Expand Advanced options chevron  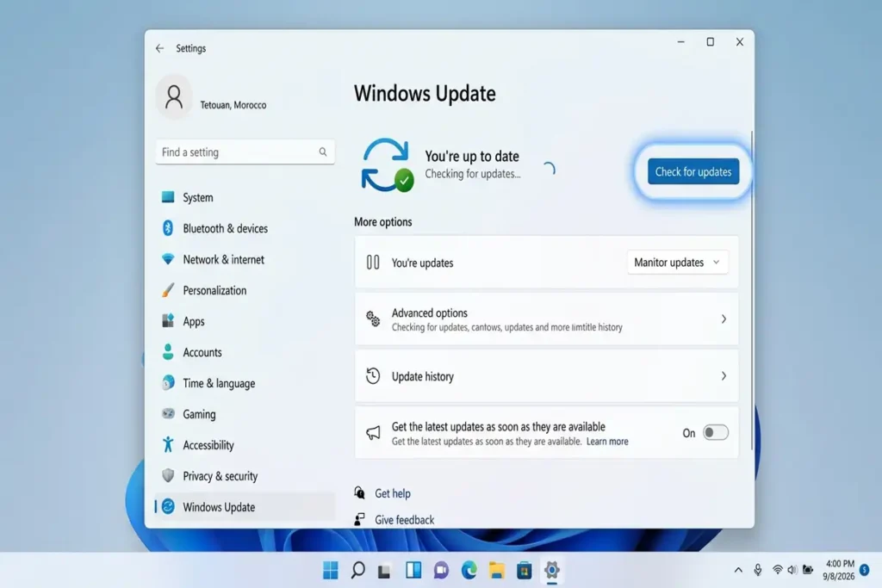coord(724,319)
